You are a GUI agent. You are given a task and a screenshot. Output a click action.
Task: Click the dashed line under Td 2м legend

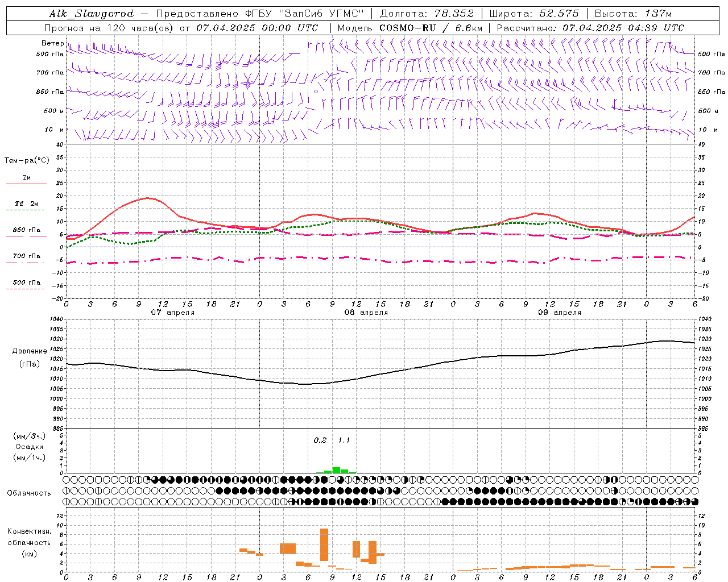click(x=25, y=210)
